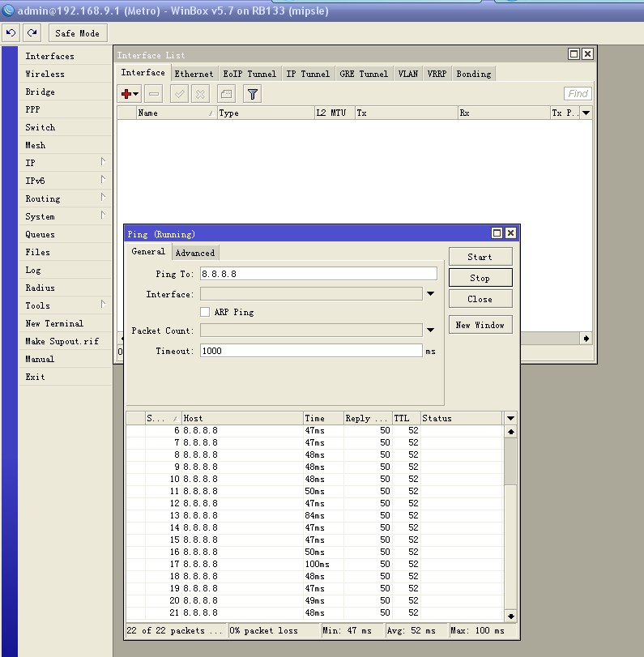Expand the Interface dropdown arrow in Ping
This screenshot has height=657, width=644.
coord(430,294)
